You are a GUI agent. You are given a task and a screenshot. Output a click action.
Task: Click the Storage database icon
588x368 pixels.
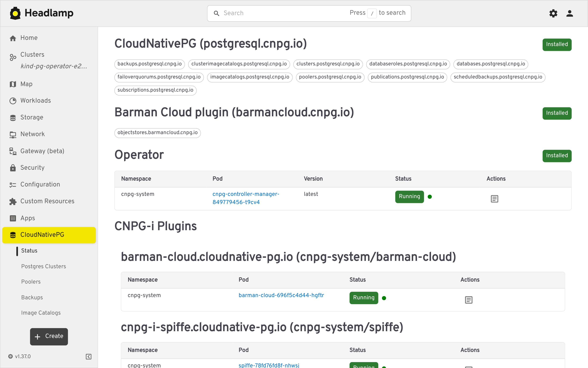[x=13, y=118]
